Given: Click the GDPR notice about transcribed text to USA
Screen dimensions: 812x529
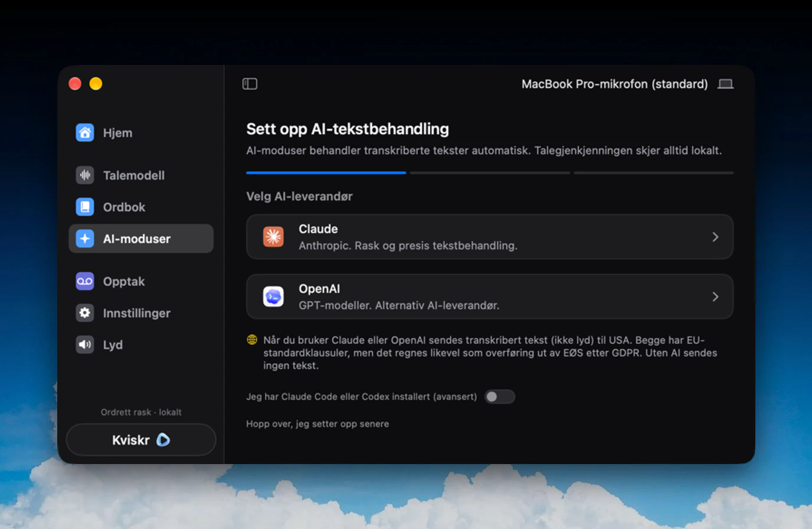Looking at the screenshot, I should (490, 352).
